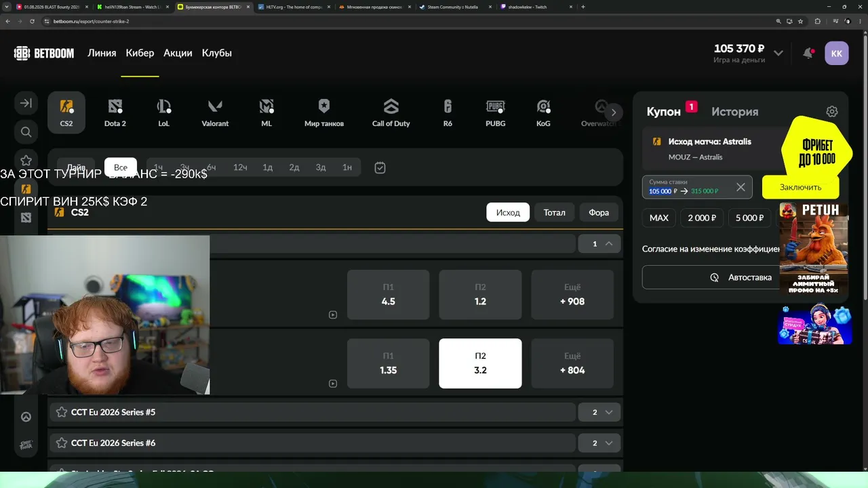Select the 2д time filter

(x=294, y=167)
